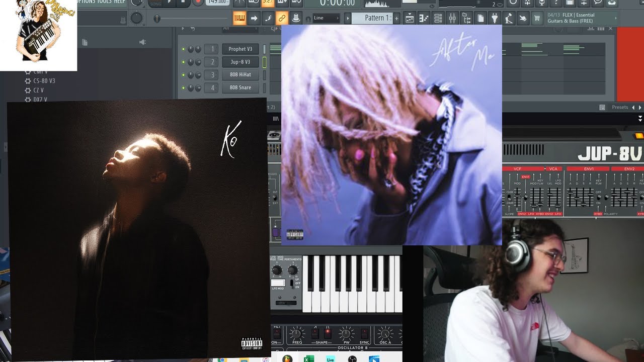Open the Line snap dropdown
The width and height of the screenshot is (644, 362).
[326, 18]
